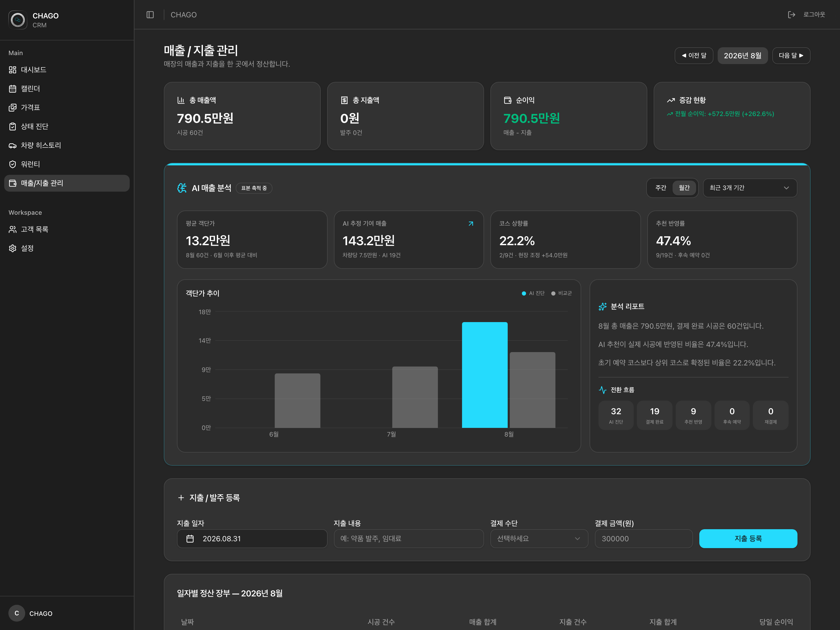
Task: Click the cyan 8월 AI 진단 bar
Action: click(x=485, y=375)
